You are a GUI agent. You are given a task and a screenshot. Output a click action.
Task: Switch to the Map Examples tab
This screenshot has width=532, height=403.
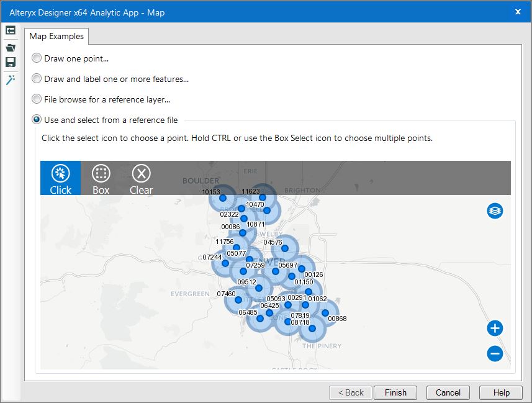[55, 36]
